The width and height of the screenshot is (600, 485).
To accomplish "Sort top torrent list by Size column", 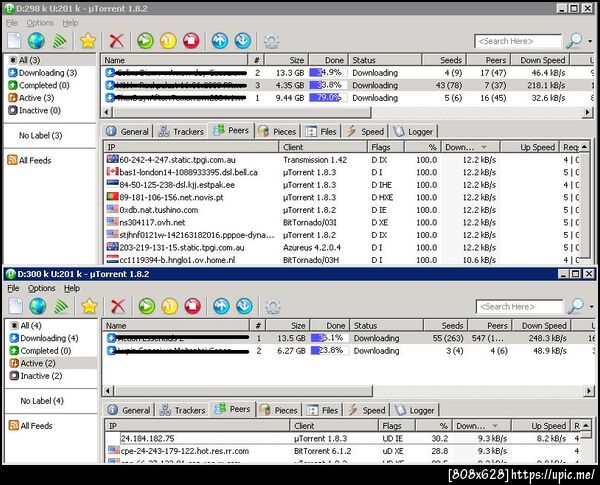I will point(286,60).
